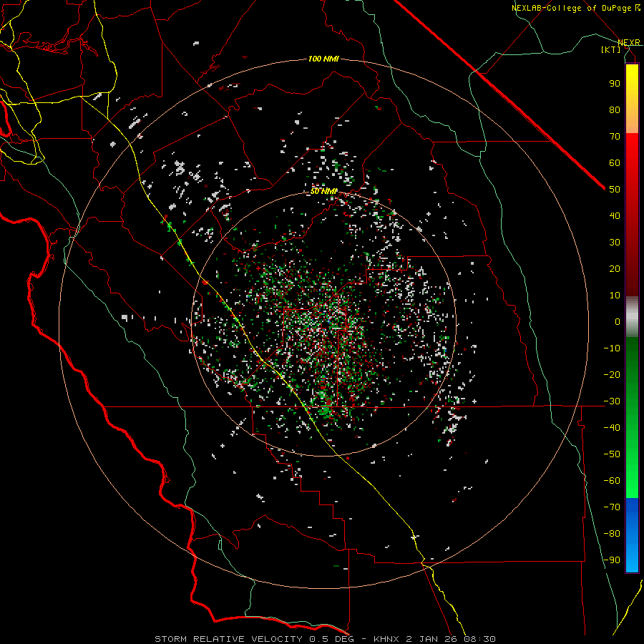This screenshot has width=644, height=644.
Task: Click the "2 JAN 26" date text
Action: coord(432,639)
